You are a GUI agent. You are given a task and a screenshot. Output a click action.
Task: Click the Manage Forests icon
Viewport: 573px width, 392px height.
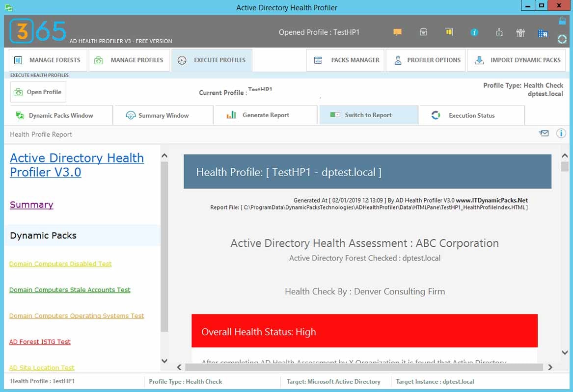pyautogui.click(x=18, y=60)
